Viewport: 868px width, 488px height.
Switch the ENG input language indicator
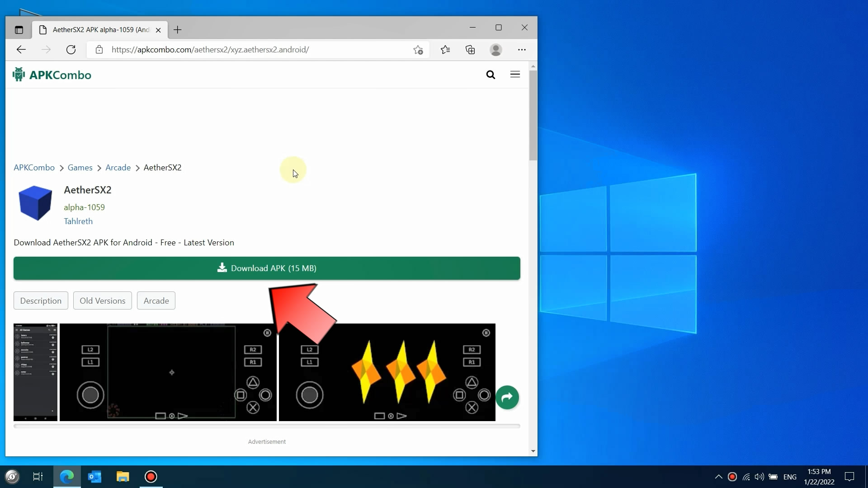click(x=790, y=477)
